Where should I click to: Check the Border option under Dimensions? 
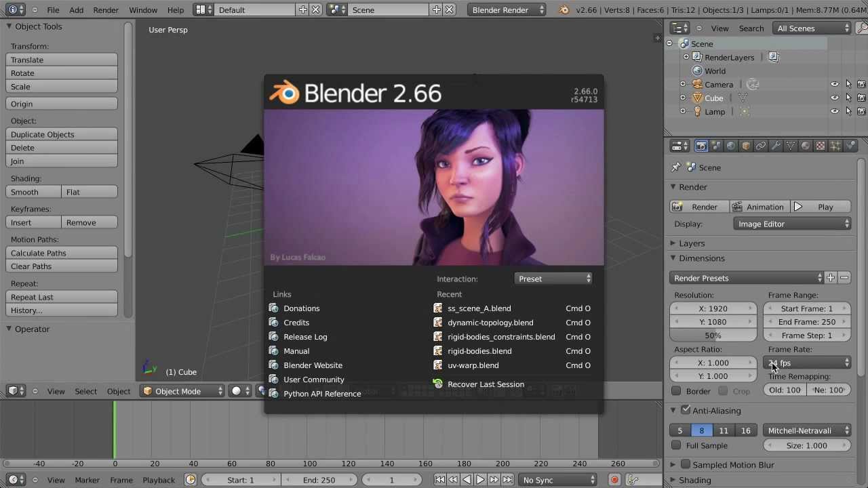pyautogui.click(x=675, y=390)
